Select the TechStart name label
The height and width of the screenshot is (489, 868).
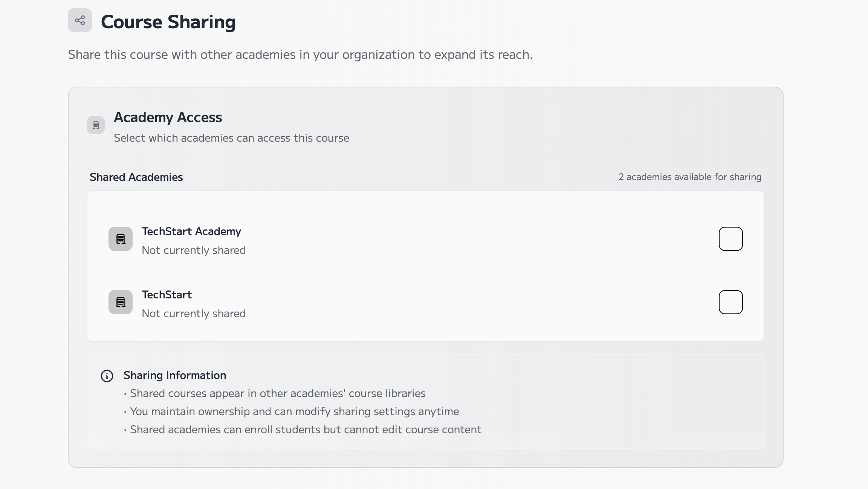(x=167, y=295)
